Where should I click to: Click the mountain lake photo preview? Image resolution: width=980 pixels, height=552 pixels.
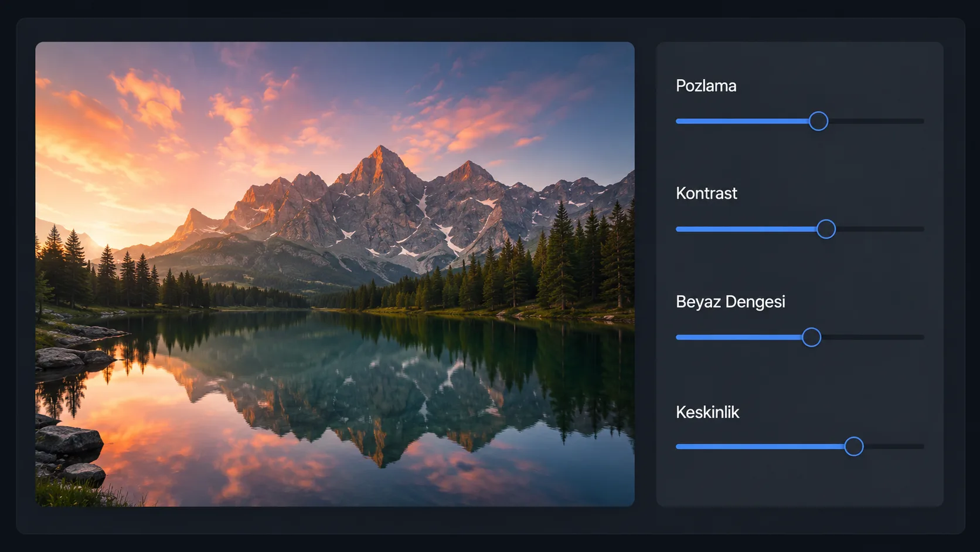(335, 274)
